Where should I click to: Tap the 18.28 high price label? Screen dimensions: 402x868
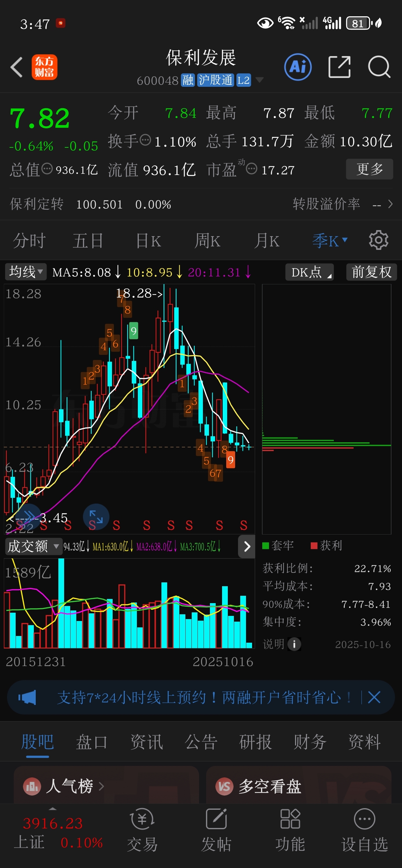139,293
